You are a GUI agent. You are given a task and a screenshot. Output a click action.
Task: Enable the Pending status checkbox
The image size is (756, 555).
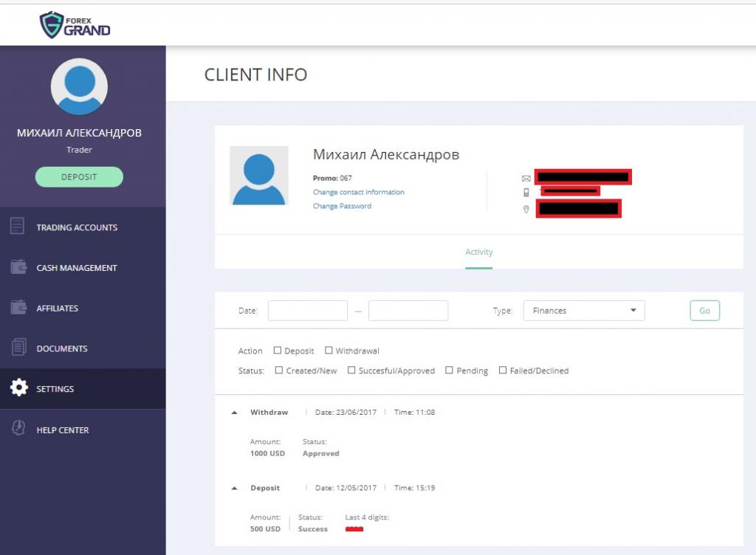coord(448,370)
